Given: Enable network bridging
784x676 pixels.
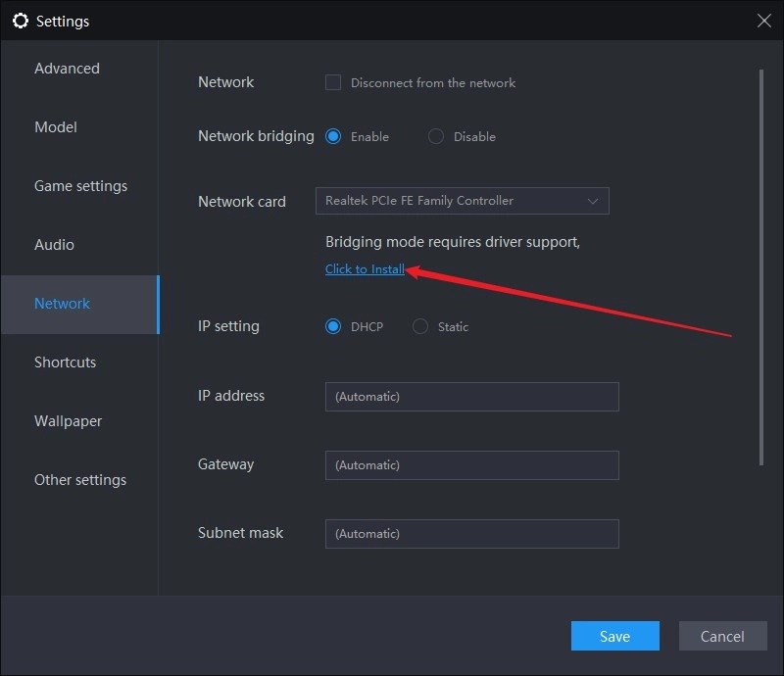Looking at the screenshot, I should click(333, 136).
